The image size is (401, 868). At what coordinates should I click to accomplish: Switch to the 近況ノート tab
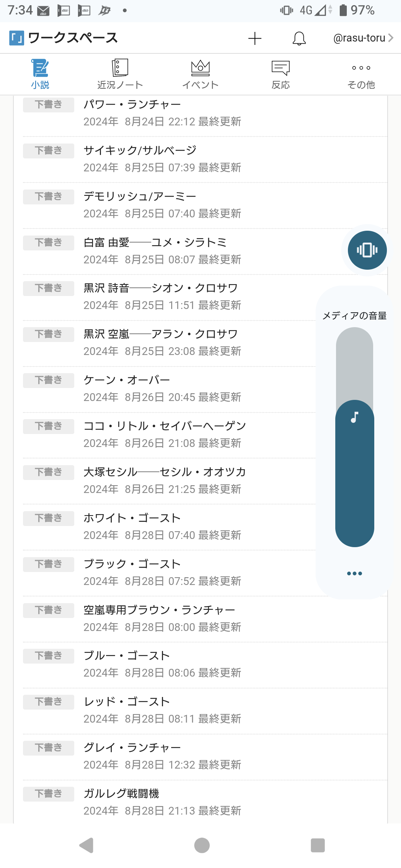click(120, 74)
